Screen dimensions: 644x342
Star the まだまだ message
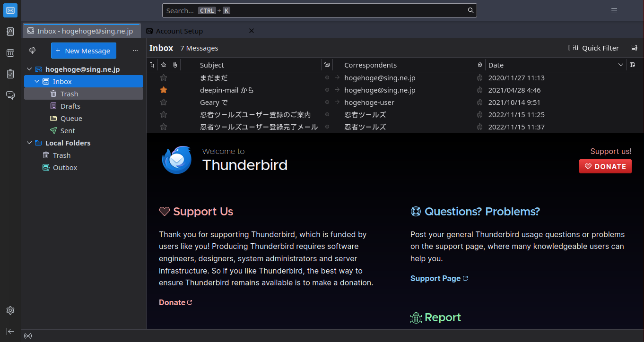pos(164,77)
